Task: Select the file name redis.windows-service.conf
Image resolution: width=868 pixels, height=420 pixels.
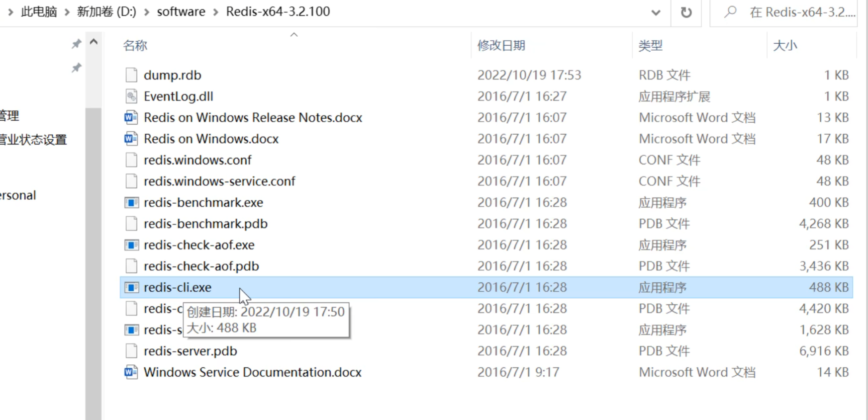Action: [x=219, y=181]
